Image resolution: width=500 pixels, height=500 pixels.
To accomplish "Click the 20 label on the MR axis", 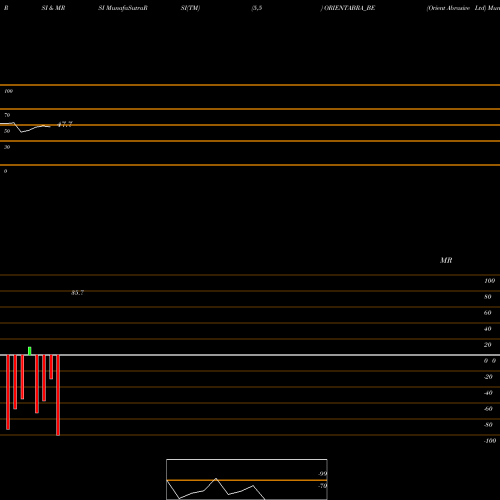I will (488, 345).
